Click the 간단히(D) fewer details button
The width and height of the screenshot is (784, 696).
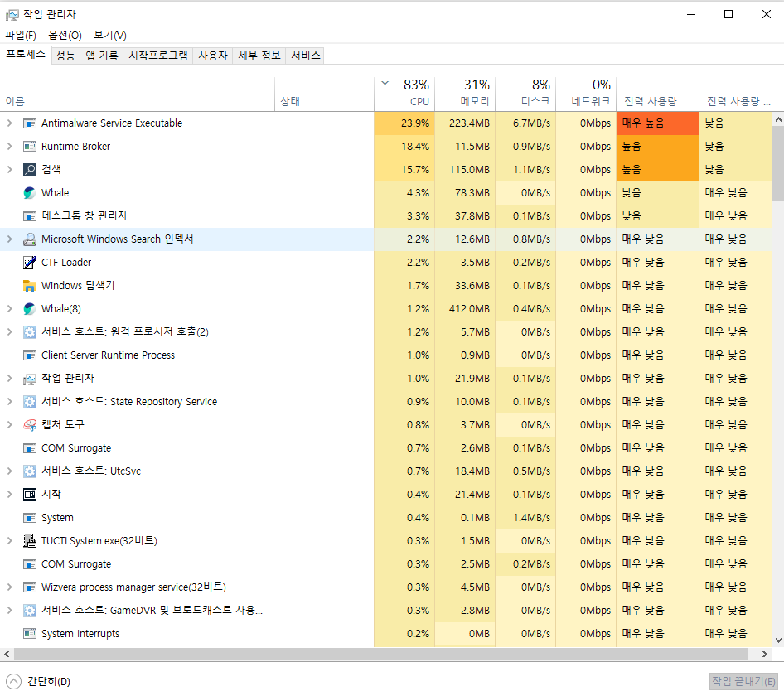click(x=38, y=681)
